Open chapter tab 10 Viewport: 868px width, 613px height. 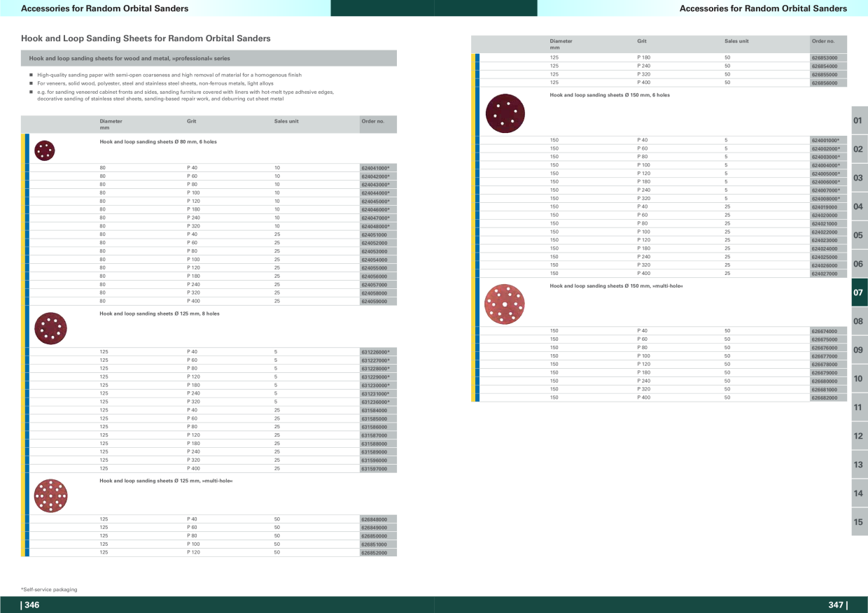point(860,379)
